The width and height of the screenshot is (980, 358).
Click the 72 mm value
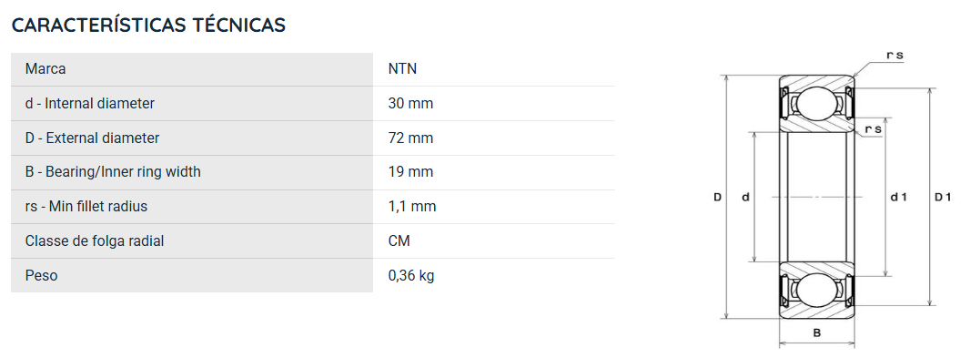[410, 138]
